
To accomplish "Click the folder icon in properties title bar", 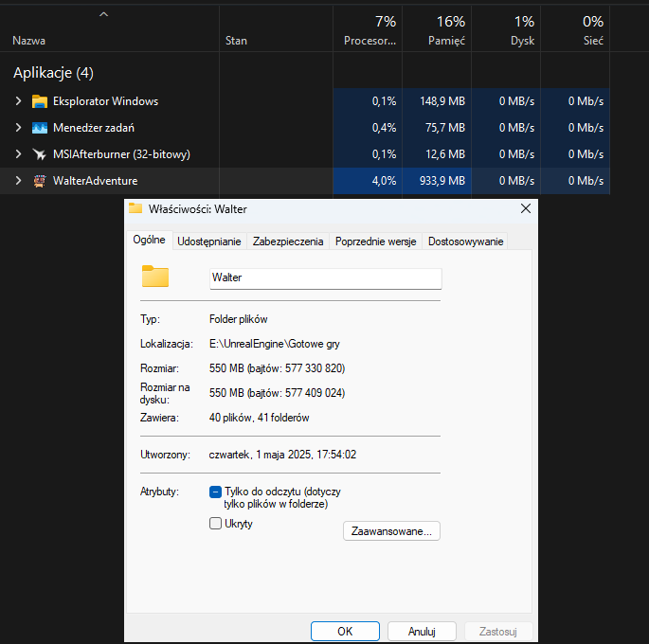I will [135, 208].
